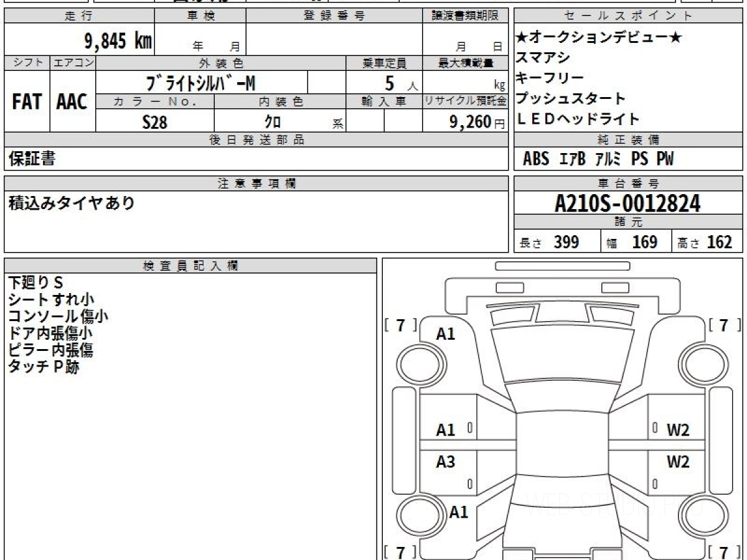Click the セールスポイント header
Viewport: 747px width, 560px height.
tap(628, 16)
